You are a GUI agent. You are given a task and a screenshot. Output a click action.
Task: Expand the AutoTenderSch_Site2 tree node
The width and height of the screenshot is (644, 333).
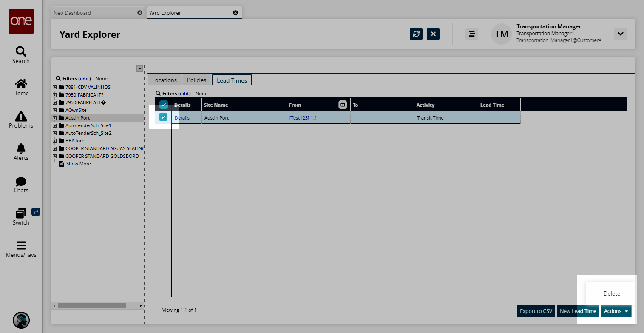pyautogui.click(x=54, y=133)
